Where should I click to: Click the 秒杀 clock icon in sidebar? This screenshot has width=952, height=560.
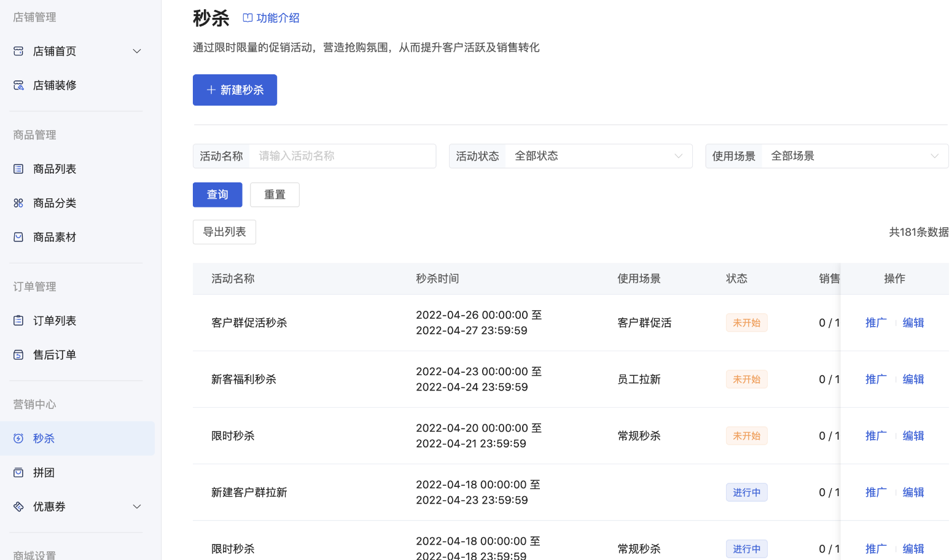pyautogui.click(x=18, y=438)
